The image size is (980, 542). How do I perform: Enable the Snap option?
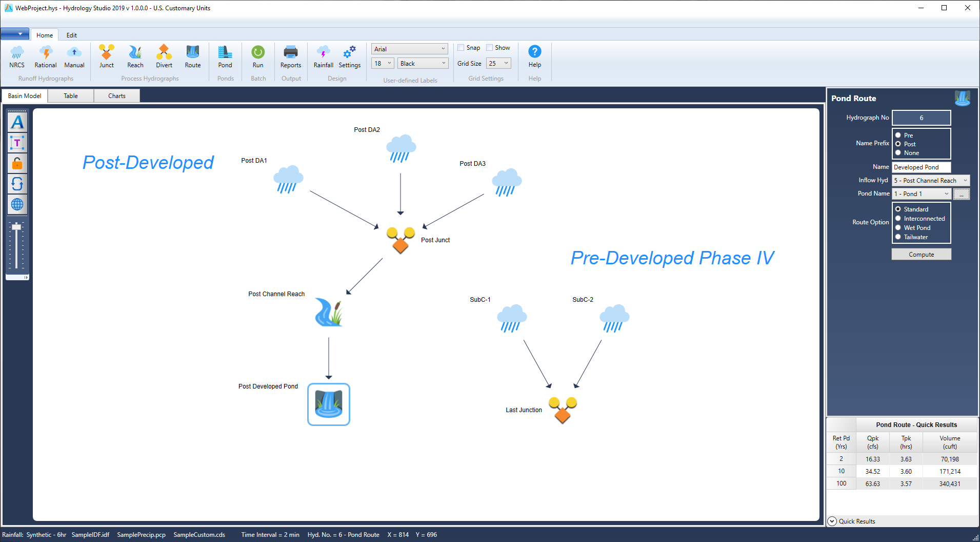(x=461, y=47)
